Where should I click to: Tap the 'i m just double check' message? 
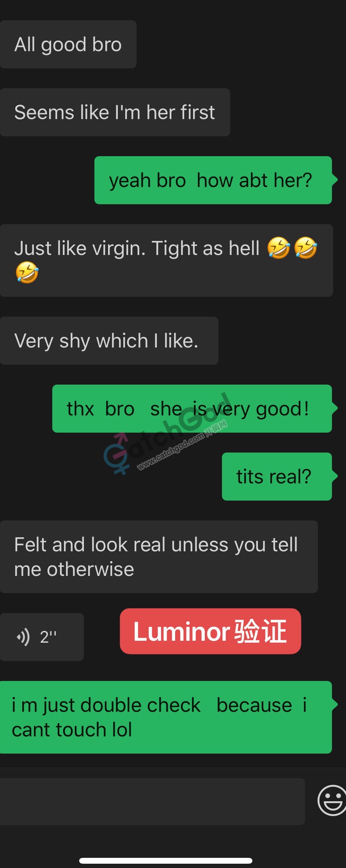tap(166, 717)
